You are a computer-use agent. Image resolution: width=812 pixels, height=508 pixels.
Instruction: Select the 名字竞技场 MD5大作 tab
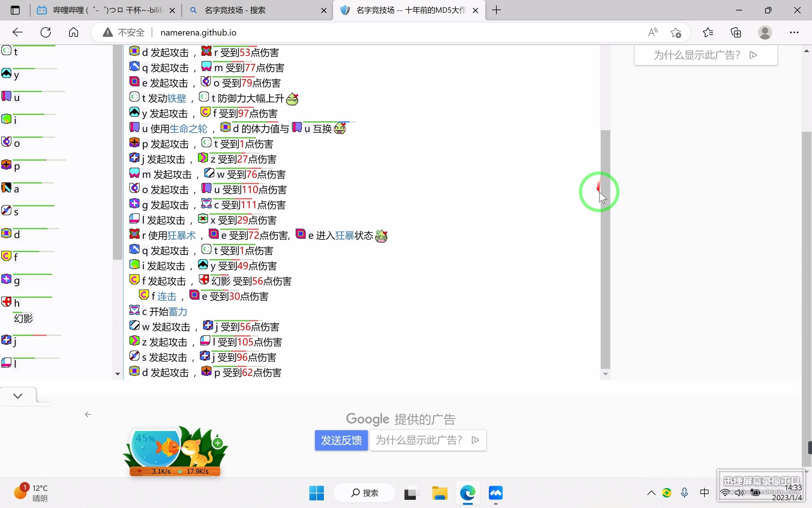click(x=409, y=10)
